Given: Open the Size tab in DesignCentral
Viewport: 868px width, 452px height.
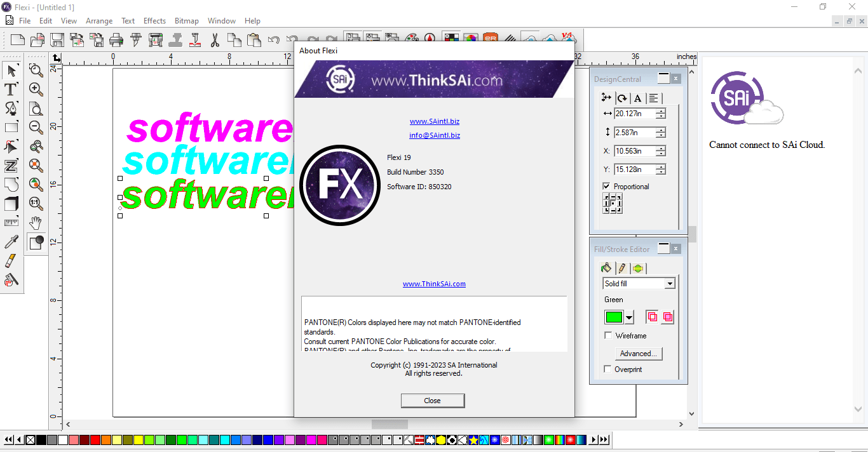Looking at the screenshot, I should pyautogui.click(x=606, y=98).
